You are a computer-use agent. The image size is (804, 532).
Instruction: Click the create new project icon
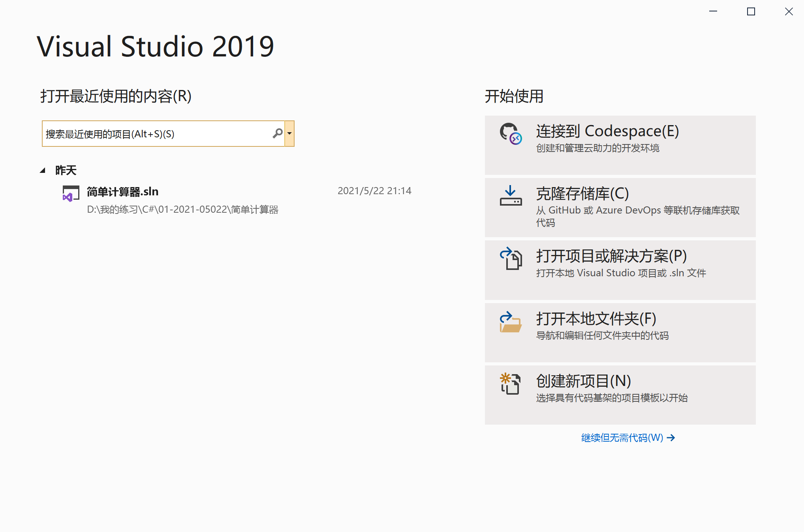pyautogui.click(x=511, y=384)
